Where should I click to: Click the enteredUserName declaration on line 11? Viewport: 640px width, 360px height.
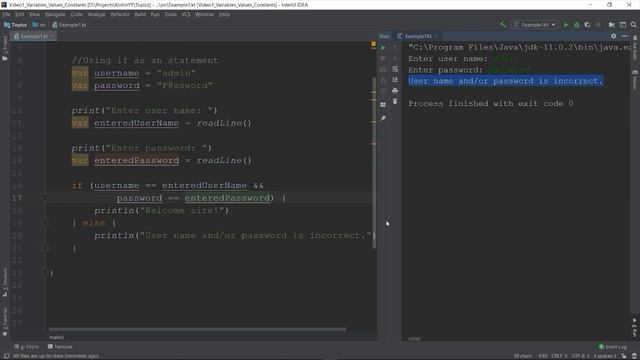click(x=136, y=123)
